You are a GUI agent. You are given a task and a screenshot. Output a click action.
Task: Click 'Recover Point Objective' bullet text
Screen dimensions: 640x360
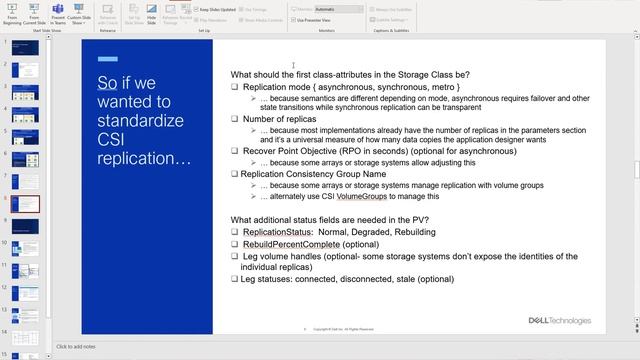tap(379, 151)
